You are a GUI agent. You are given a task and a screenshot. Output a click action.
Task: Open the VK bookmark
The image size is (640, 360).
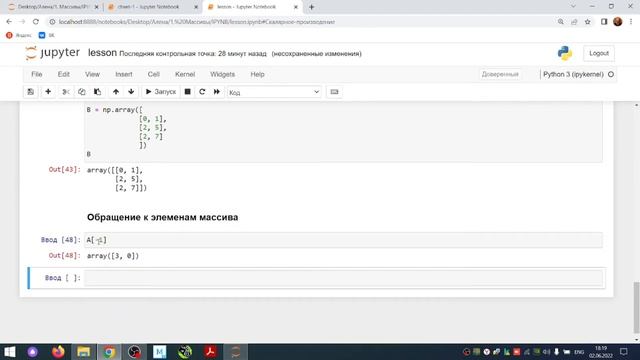(x=47, y=36)
